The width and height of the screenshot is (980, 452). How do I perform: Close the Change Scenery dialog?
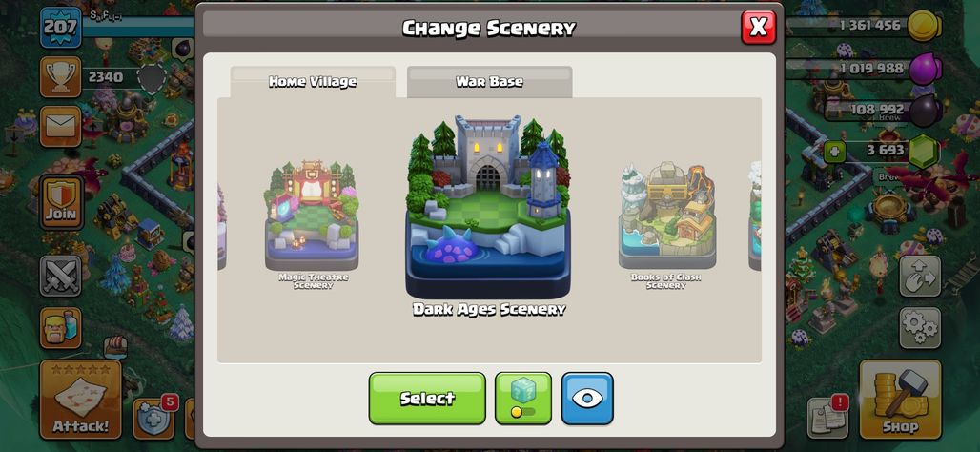(x=759, y=27)
